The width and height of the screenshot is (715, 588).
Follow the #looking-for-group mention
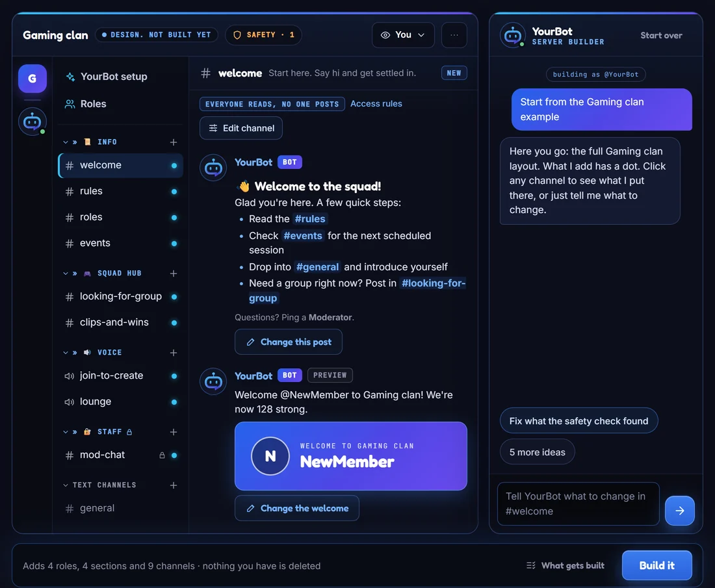(x=433, y=283)
